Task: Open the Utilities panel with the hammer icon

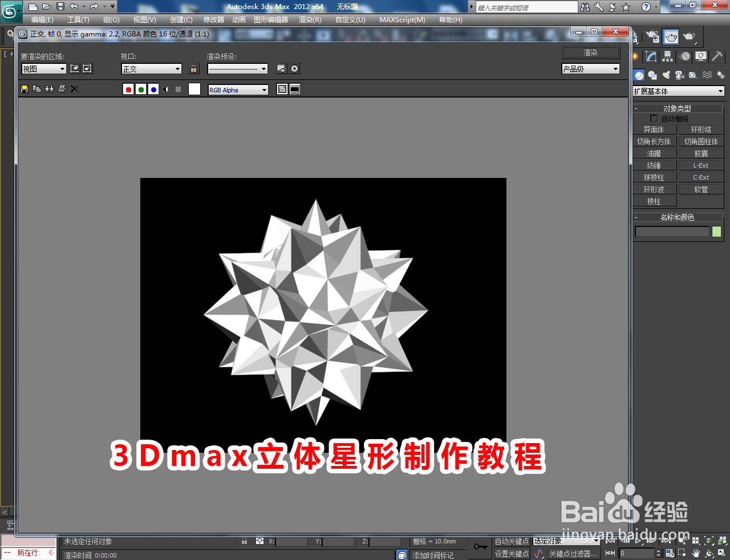Action: click(717, 56)
